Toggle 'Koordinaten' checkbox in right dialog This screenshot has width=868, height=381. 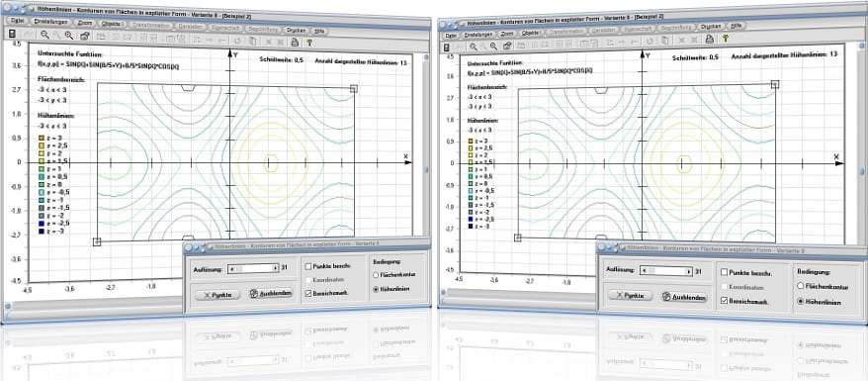point(725,287)
